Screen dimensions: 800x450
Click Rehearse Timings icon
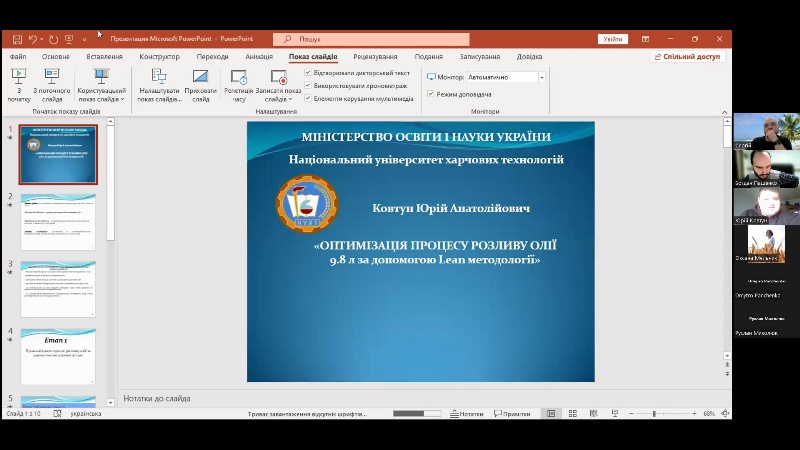coord(239,84)
